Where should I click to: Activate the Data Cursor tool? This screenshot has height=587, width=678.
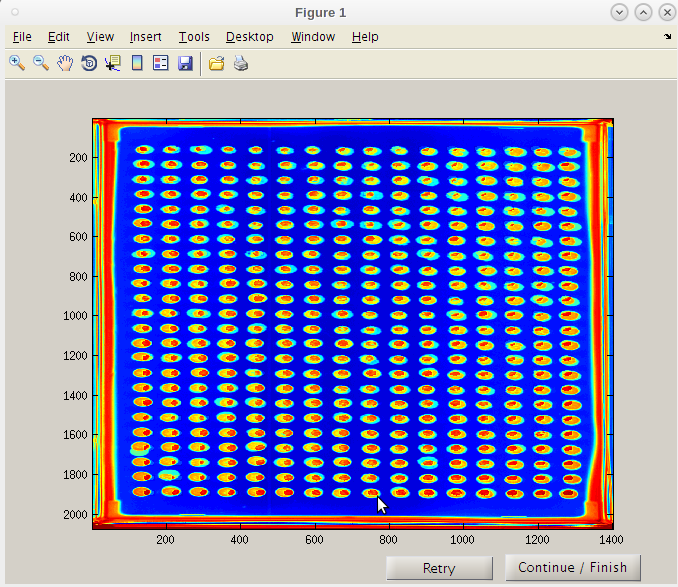[x=113, y=63]
